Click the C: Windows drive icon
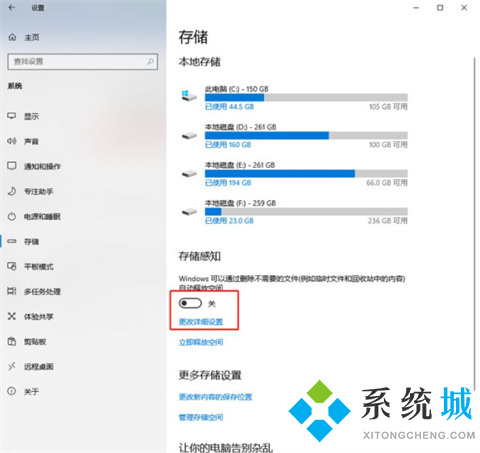480x453 pixels. coord(189,96)
